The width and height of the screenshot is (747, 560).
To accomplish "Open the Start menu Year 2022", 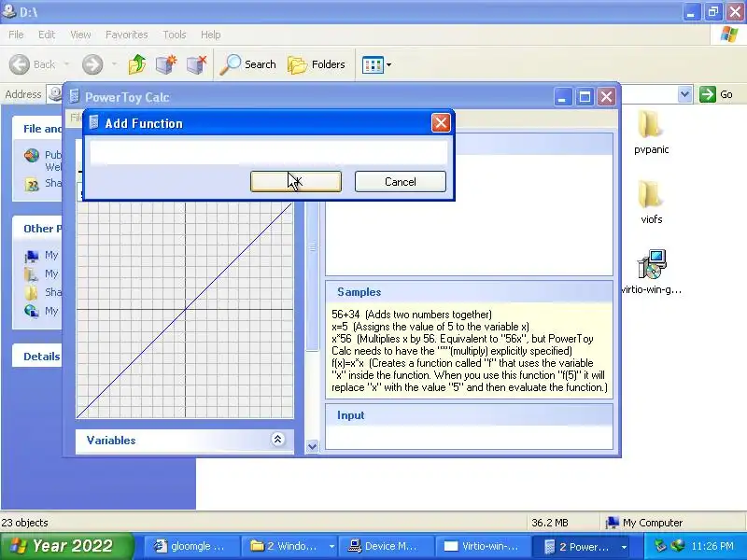I will pyautogui.click(x=66, y=546).
